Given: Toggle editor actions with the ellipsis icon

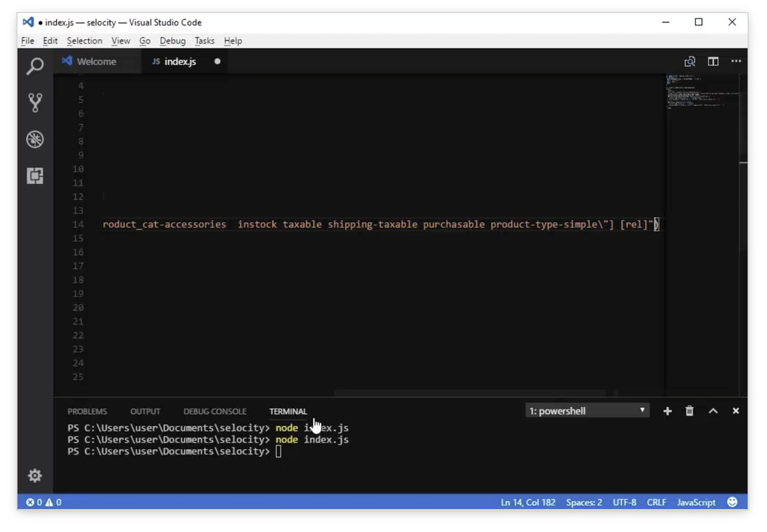Looking at the screenshot, I should (736, 61).
